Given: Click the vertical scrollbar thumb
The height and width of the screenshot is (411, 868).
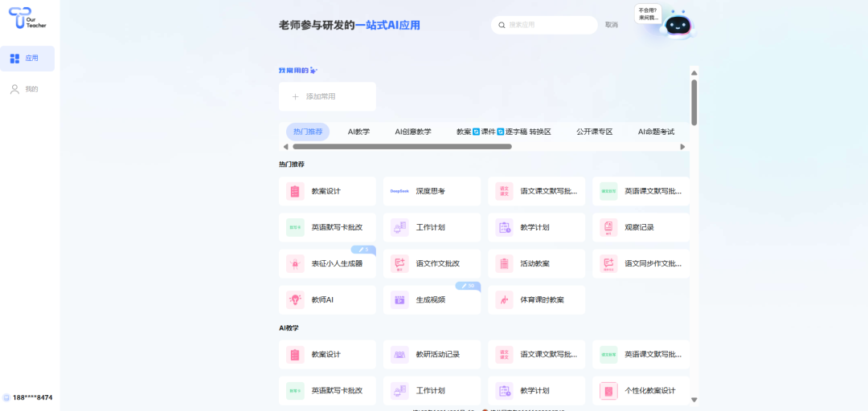Looking at the screenshot, I should point(694,102).
